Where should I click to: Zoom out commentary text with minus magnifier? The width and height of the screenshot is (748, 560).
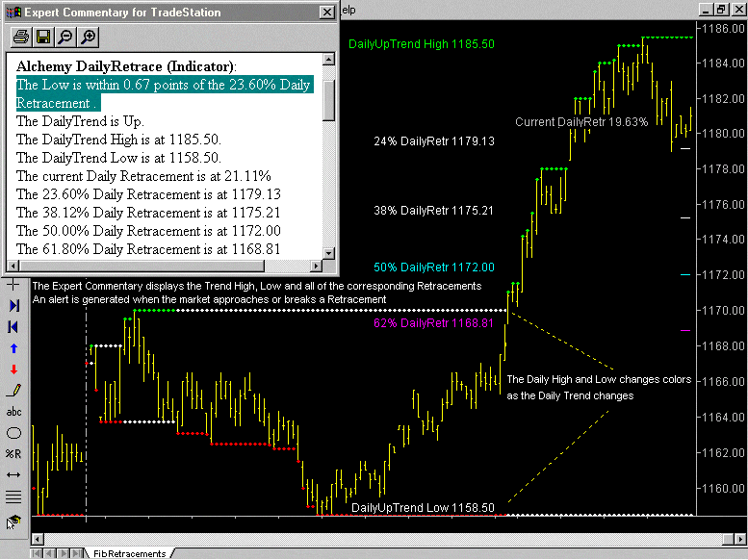tap(65, 37)
